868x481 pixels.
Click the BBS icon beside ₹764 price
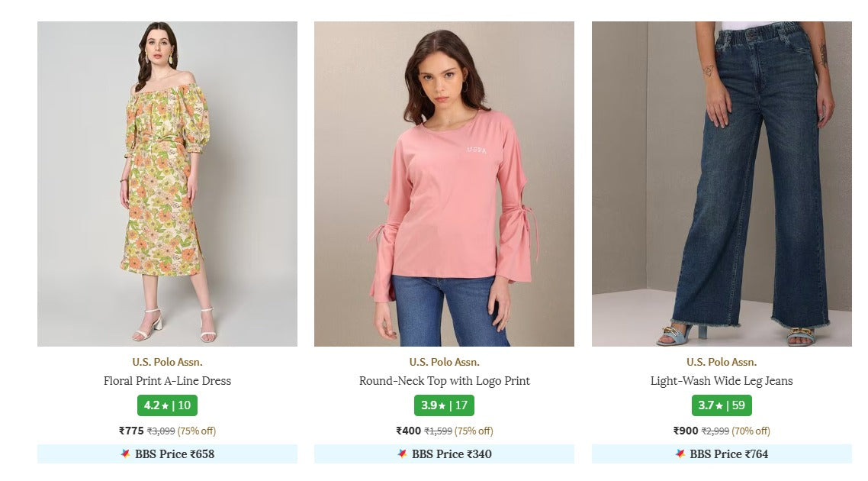coord(680,454)
